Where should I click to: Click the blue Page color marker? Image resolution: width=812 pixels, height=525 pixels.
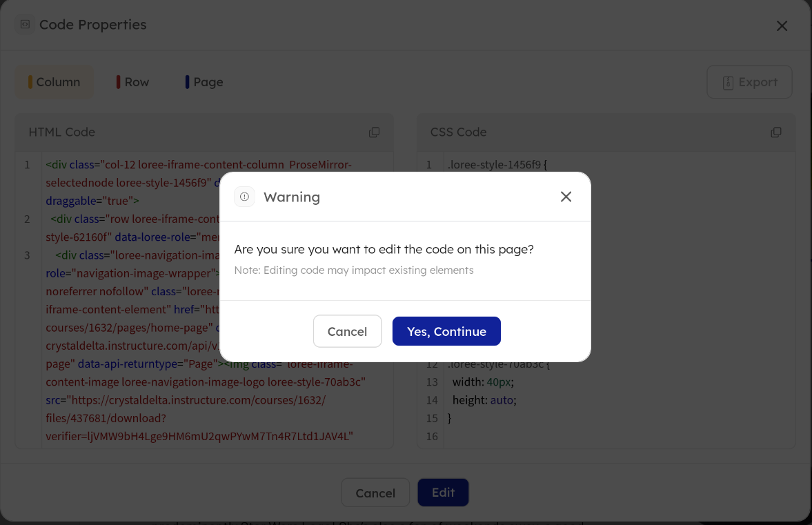coord(187,82)
